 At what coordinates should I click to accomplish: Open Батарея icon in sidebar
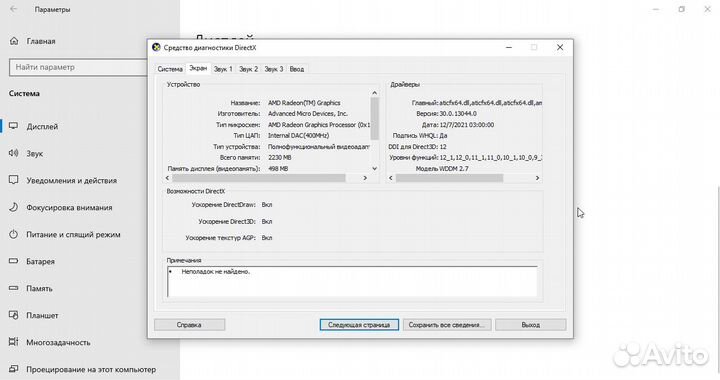point(14,261)
